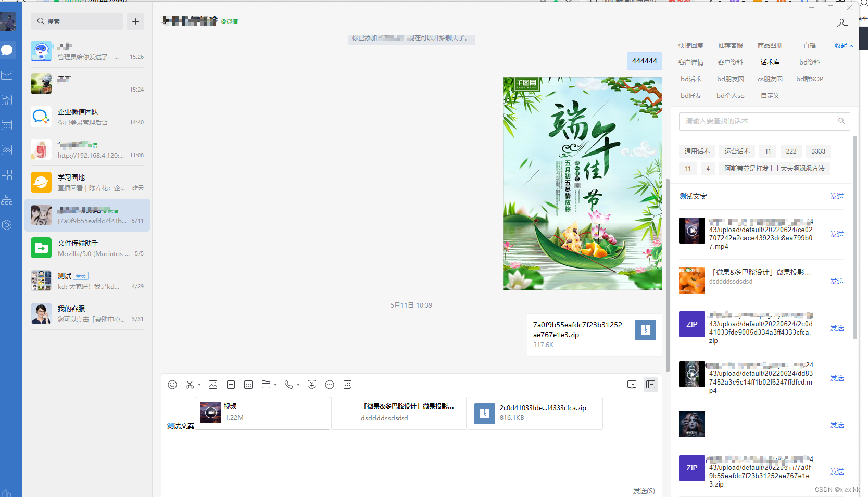Click the plus button beside search

tap(135, 21)
